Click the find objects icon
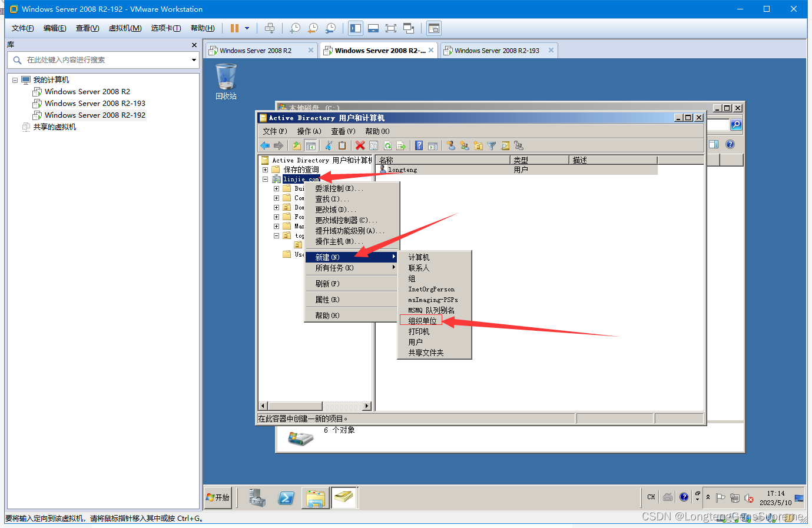Screen dimensions: 812x528 (x=505, y=145)
